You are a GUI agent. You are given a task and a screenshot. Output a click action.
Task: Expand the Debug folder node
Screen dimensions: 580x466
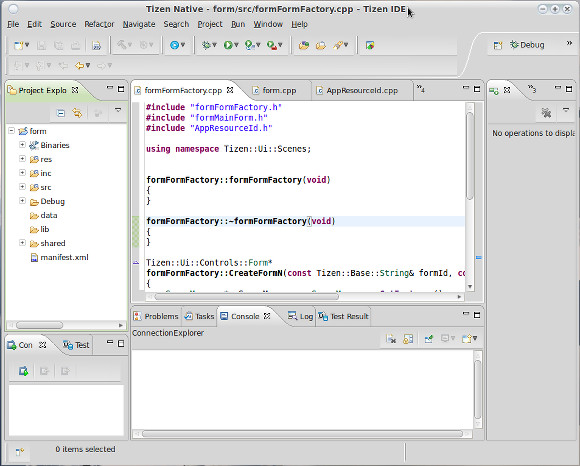(x=22, y=201)
